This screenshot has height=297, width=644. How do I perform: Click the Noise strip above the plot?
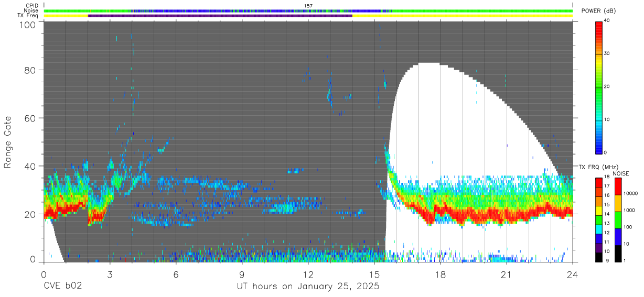[x=308, y=10]
